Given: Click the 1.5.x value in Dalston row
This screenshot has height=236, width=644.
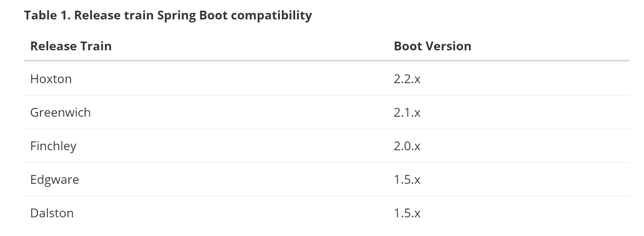Looking at the screenshot, I should point(407,213).
